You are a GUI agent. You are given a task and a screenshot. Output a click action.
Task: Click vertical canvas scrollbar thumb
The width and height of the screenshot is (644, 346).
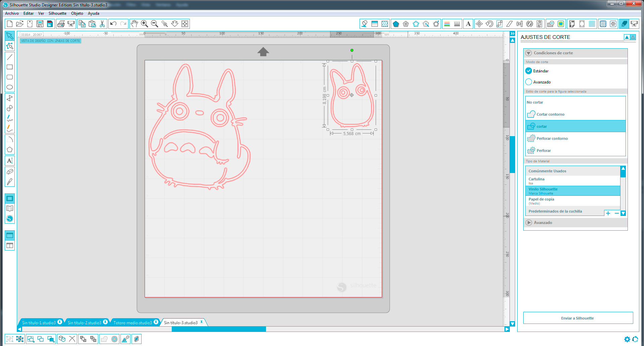512,154
